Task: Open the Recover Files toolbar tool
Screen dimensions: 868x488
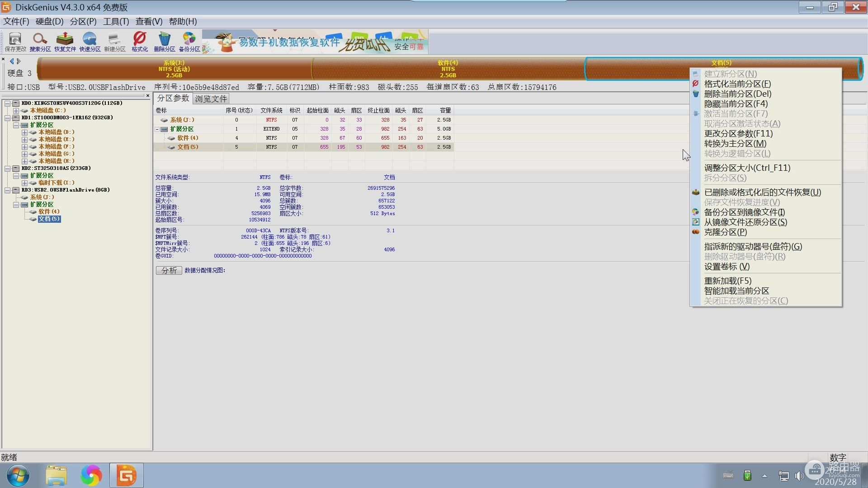Action: 65,41
